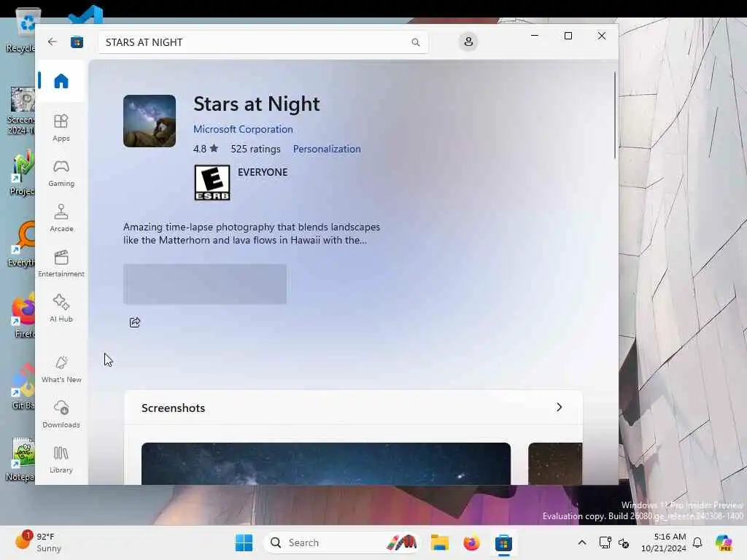Click the taskbar Search box
Image resolution: width=747 pixels, height=560 pixels.
[x=342, y=542]
